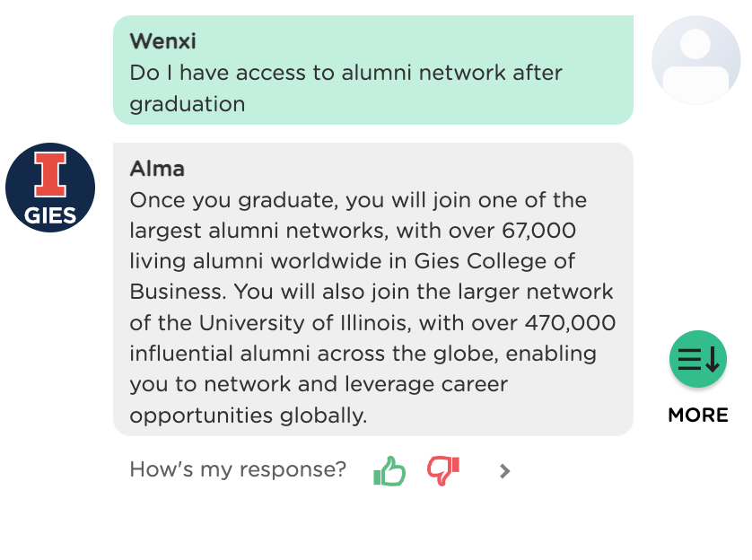The width and height of the screenshot is (752, 560).
Task: Click the phrase University of Illinois
Action: point(302,323)
